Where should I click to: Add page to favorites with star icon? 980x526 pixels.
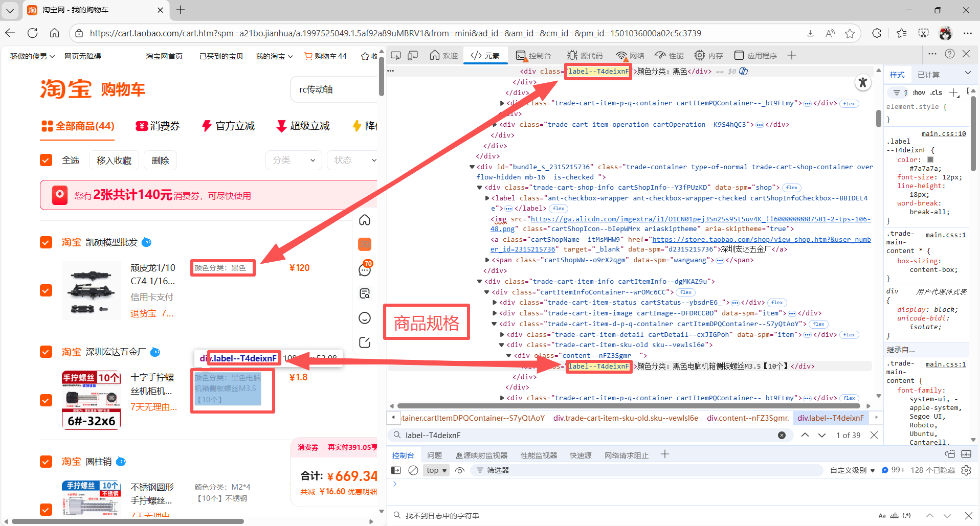[x=850, y=33]
